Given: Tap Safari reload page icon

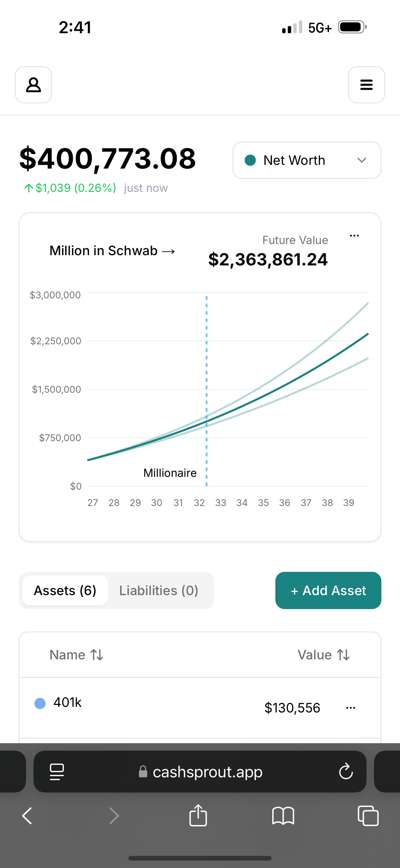Looking at the screenshot, I should 346,771.
